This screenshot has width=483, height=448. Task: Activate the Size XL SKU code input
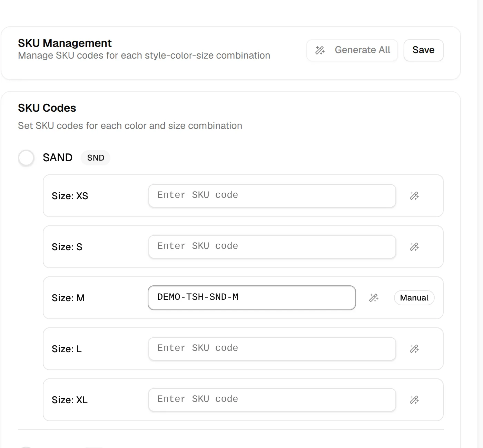coord(272,400)
